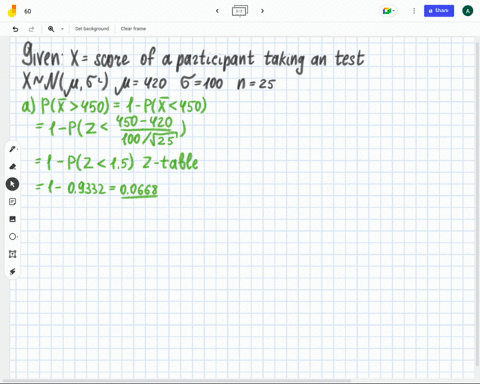Add a sticky note
The image size is (480, 384).
(x=13, y=202)
